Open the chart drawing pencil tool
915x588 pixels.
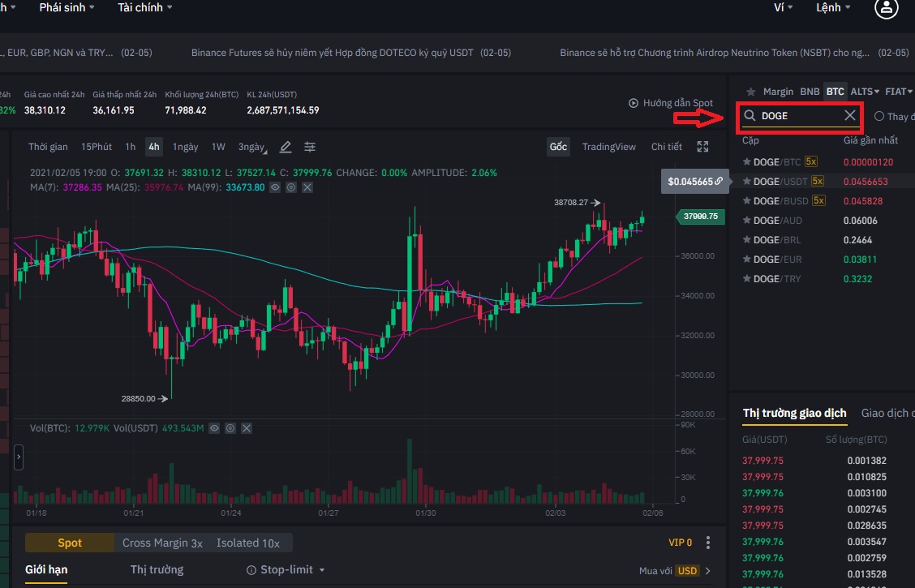(x=286, y=147)
